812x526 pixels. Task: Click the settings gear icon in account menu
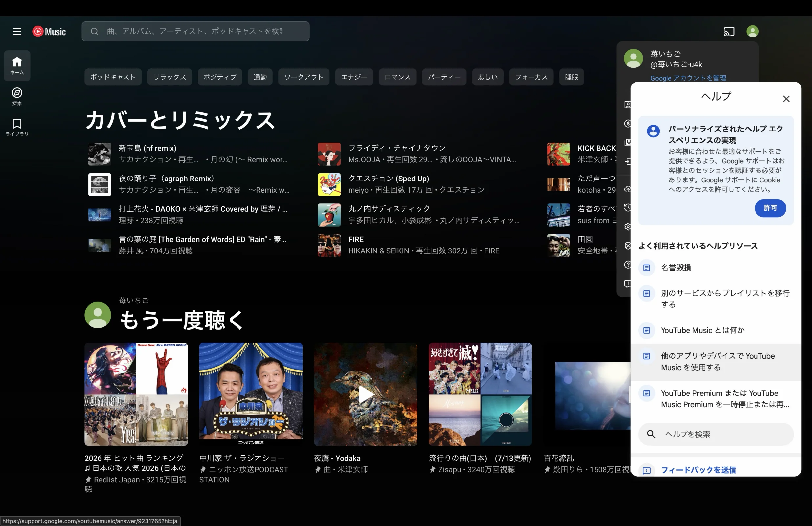627,227
